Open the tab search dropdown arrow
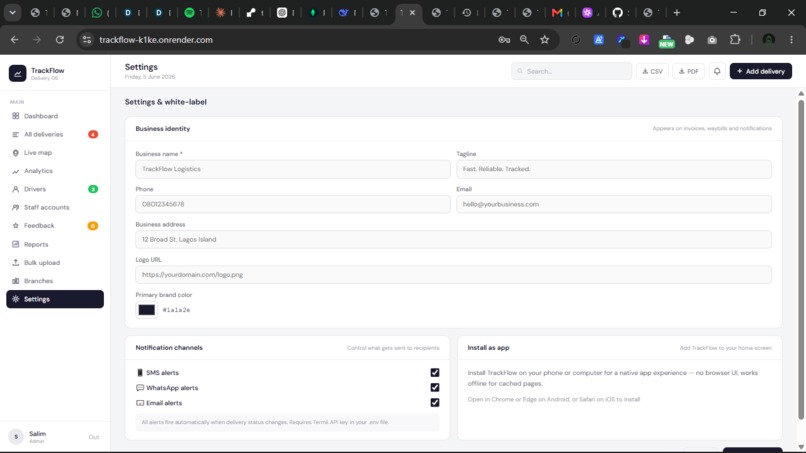806x453 pixels. (x=12, y=12)
